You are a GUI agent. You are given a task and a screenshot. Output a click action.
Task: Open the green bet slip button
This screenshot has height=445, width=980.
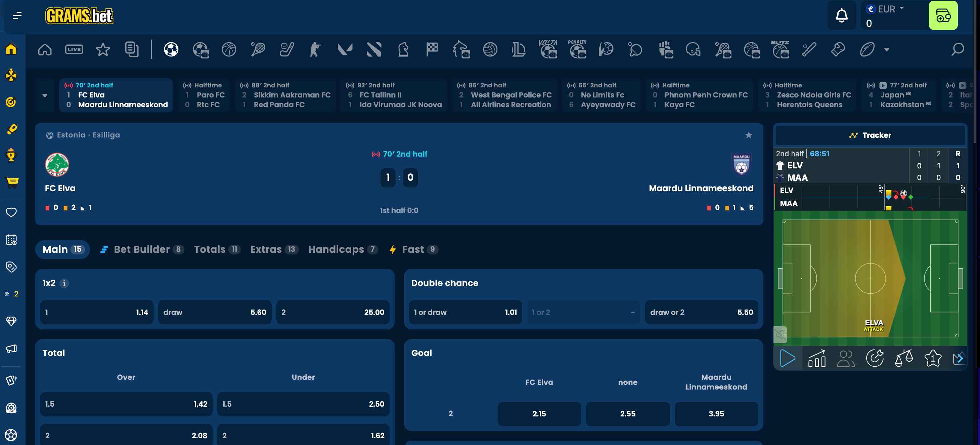(943, 15)
